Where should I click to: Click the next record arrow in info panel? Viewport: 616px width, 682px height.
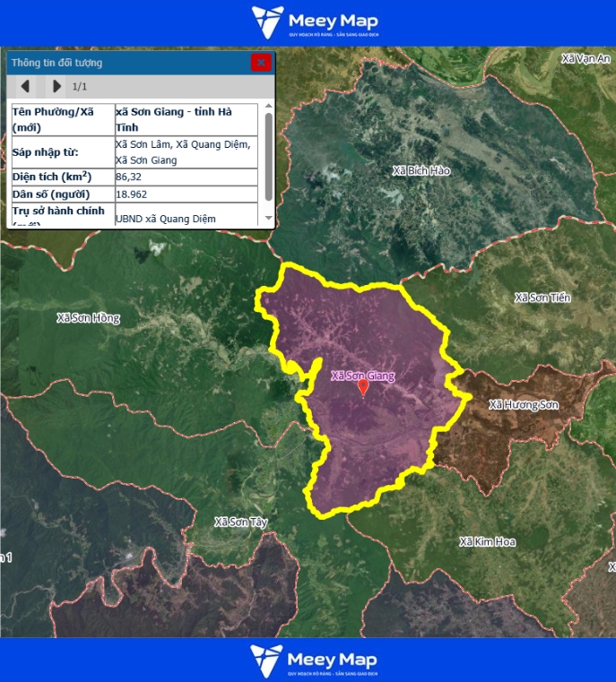(x=56, y=86)
